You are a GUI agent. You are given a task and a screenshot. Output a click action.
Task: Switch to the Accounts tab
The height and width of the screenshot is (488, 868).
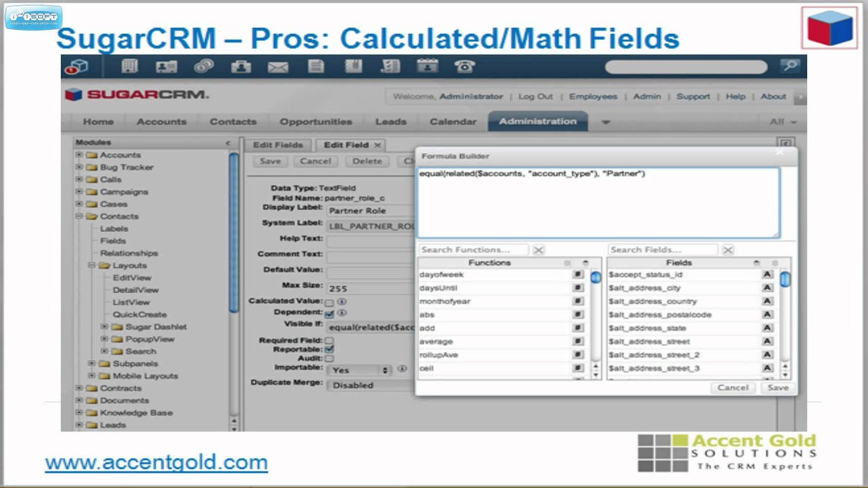point(161,122)
